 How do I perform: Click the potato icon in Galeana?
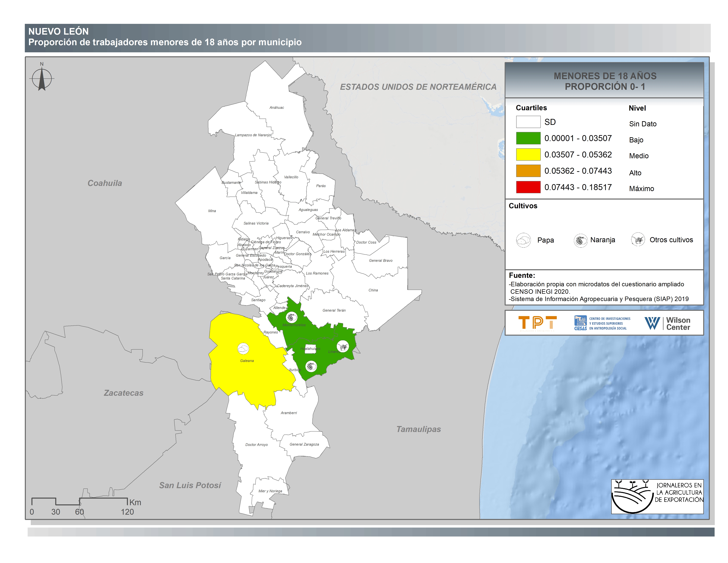tap(243, 349)
